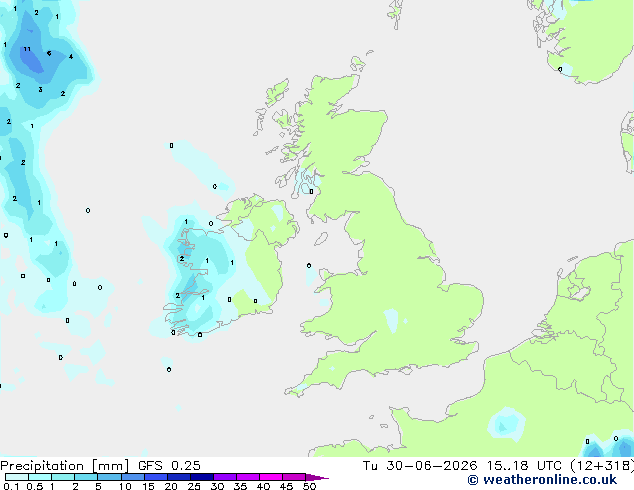Screen dimensions: 634x490
Task: Click the 0.1–0.5 mm palest legend swatch
Action: click(17, 477)
